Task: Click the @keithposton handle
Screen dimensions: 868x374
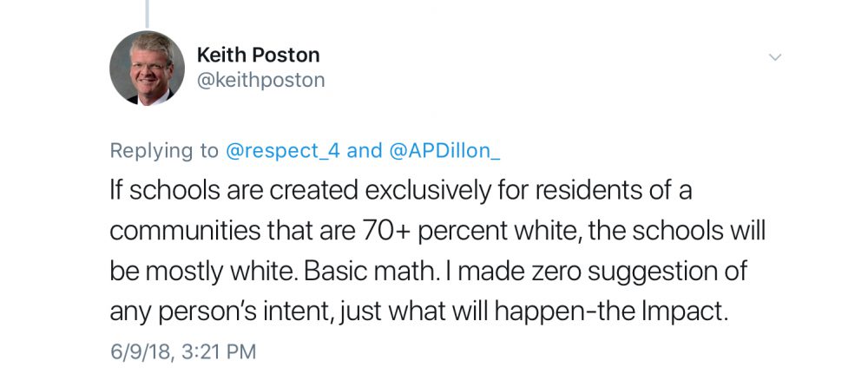Action: coord(260,81)
